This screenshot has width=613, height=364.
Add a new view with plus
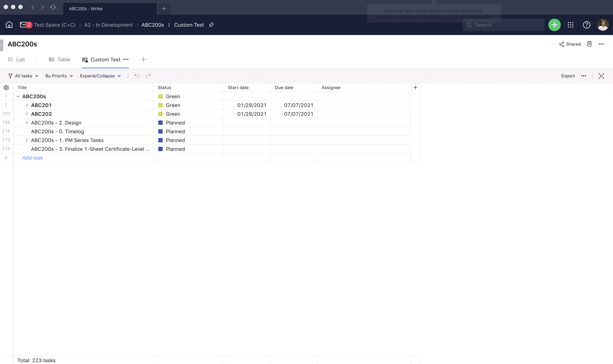[x=144, y=60]
